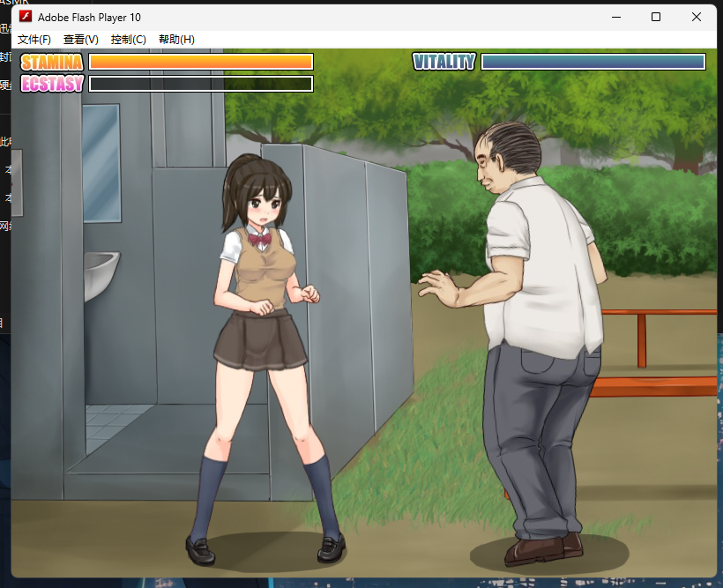Close the Adobe Flash Player window
The height and width of the screenshot is (588, 723).
coord(697,17)
